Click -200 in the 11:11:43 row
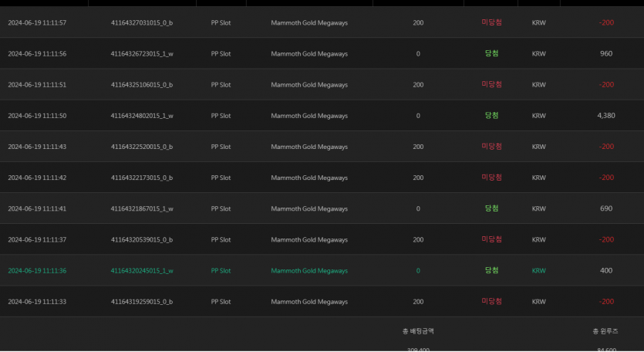The height and width of the screenshot is (352, 644). pos(606,147)
